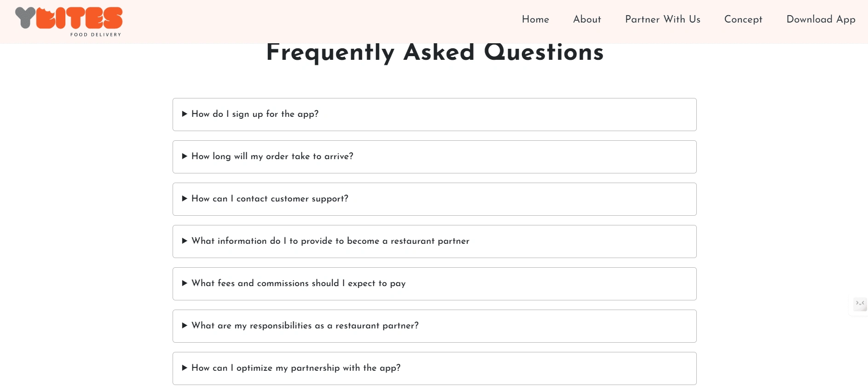The image size is (868, 391).
Task: Expand "How long will my order take to arrive?" text
Action: [x=272, y=156]
